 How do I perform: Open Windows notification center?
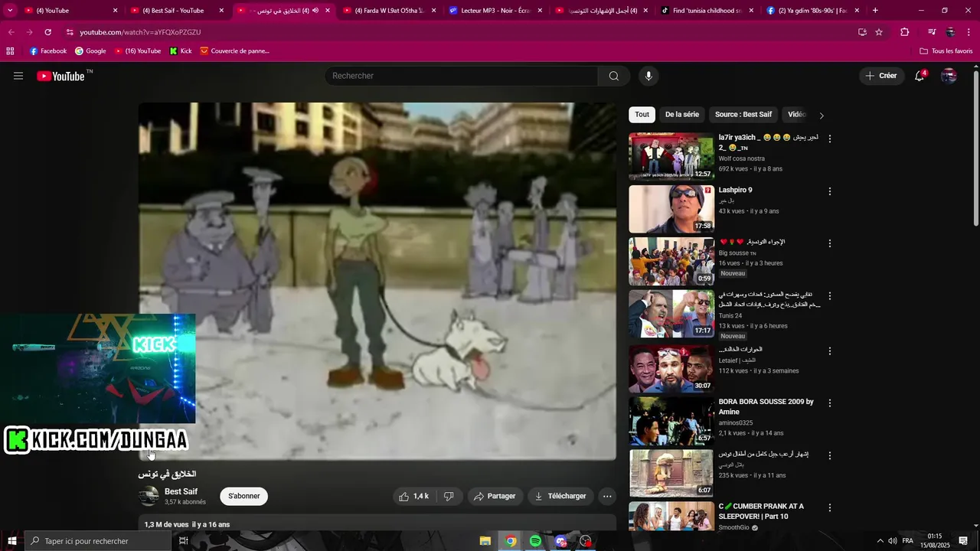coord(963,541)
